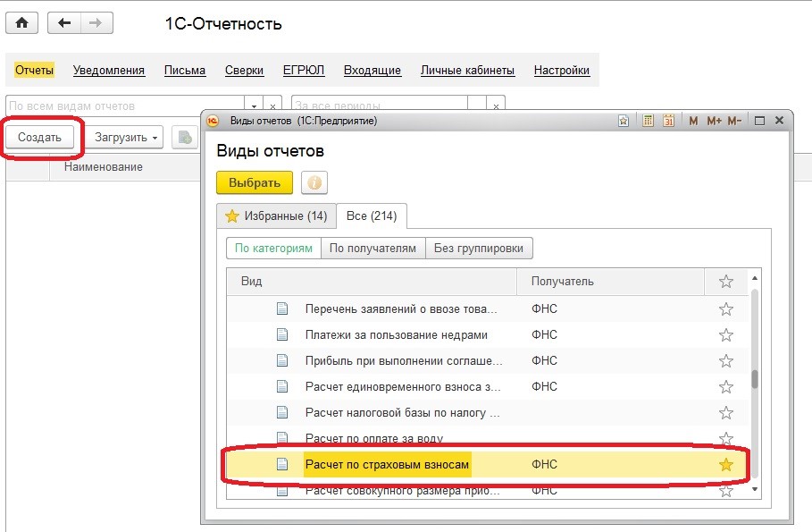
Task: Toggle favorite star for Платежи за пользование недрами
Action: click(726, 335)
